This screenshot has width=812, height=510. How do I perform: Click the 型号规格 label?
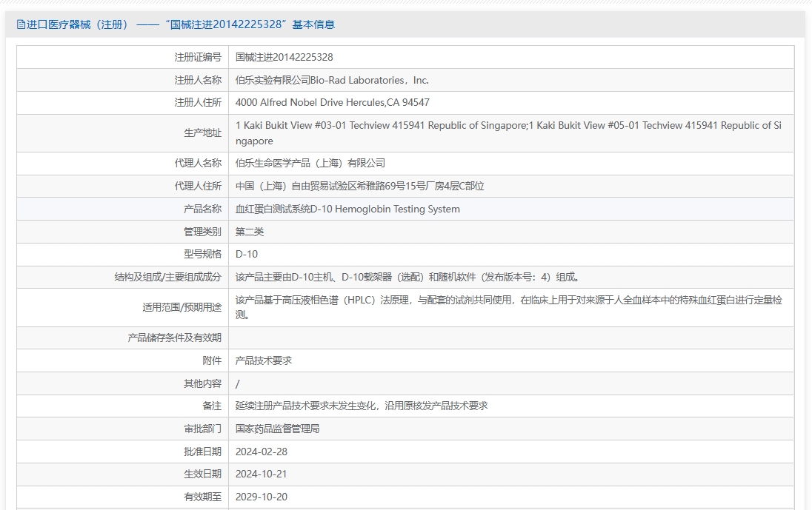[x=202, y=254]
